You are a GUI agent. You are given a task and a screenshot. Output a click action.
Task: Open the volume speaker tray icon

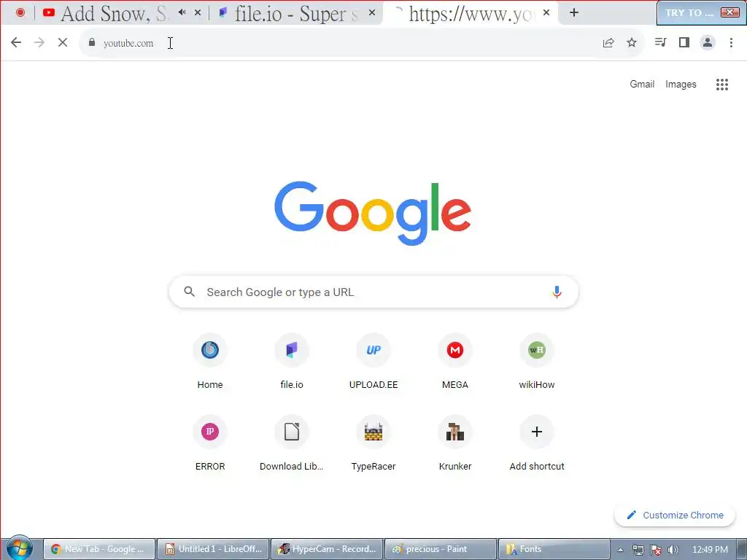point(673,550)
